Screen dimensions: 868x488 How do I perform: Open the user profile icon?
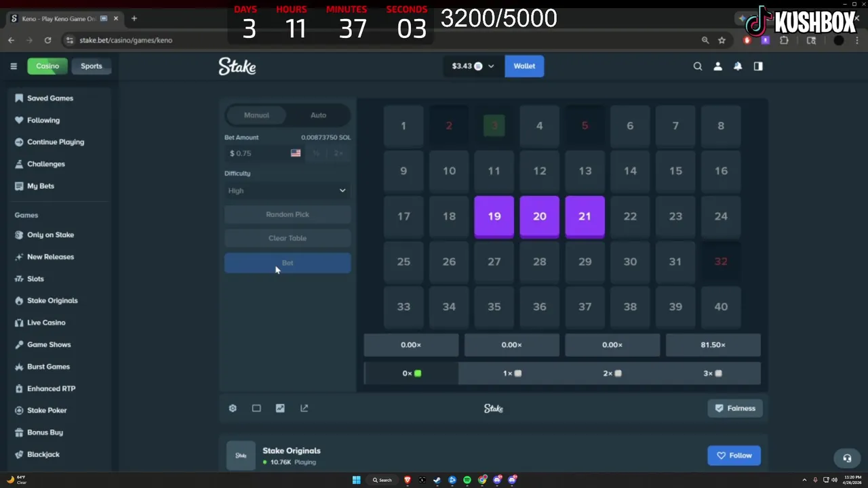pyautogui.click(x=717, y=66)
